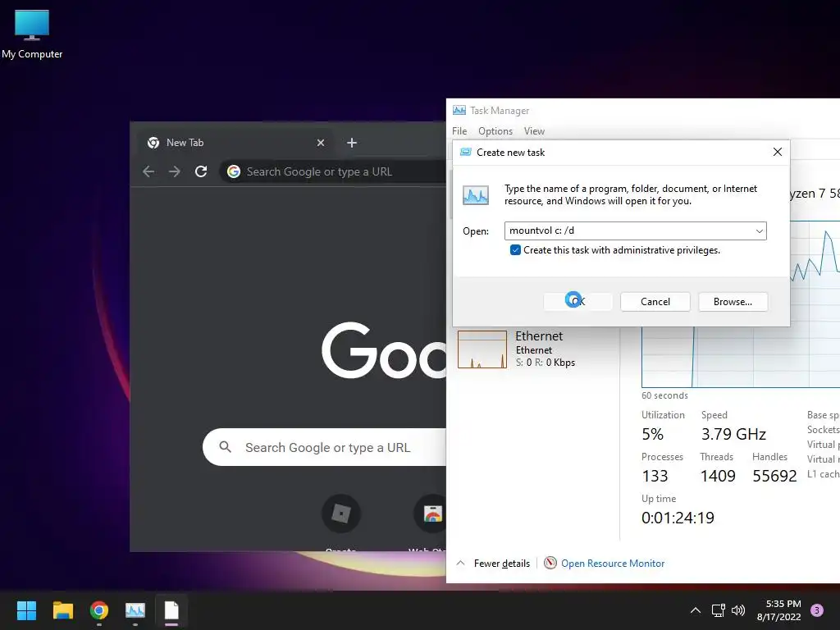Select Task Manager taskbar icon
Image resolution: width=840 pixels, height=630 pixels.
point(135,610)
